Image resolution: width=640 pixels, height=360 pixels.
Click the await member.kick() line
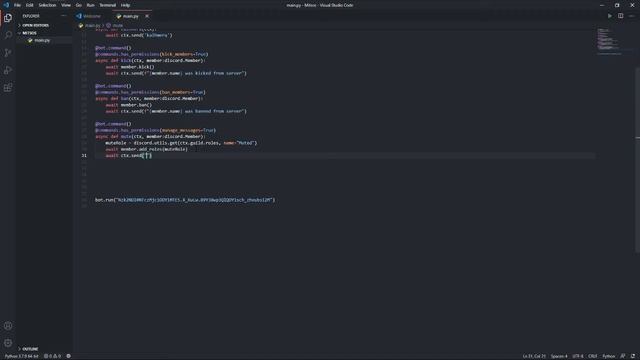[130, 67]
